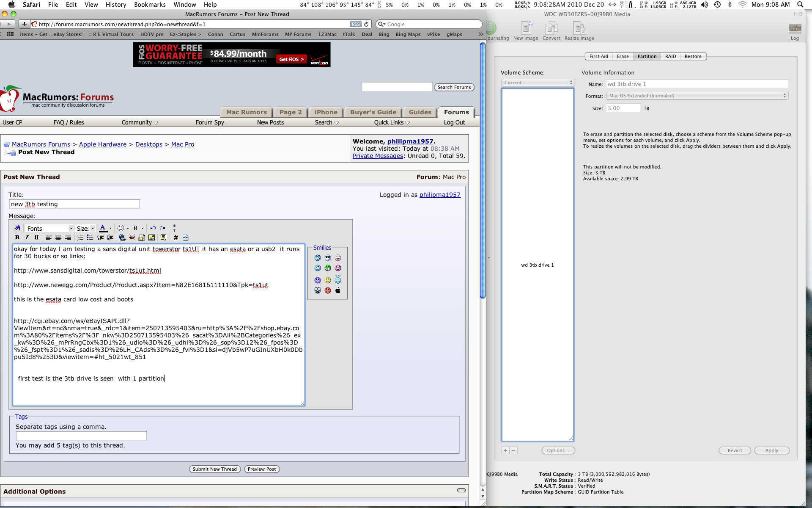Open the History menu in Safari
The height and width of the screenshot is (508, 812).
pos(116,5)
